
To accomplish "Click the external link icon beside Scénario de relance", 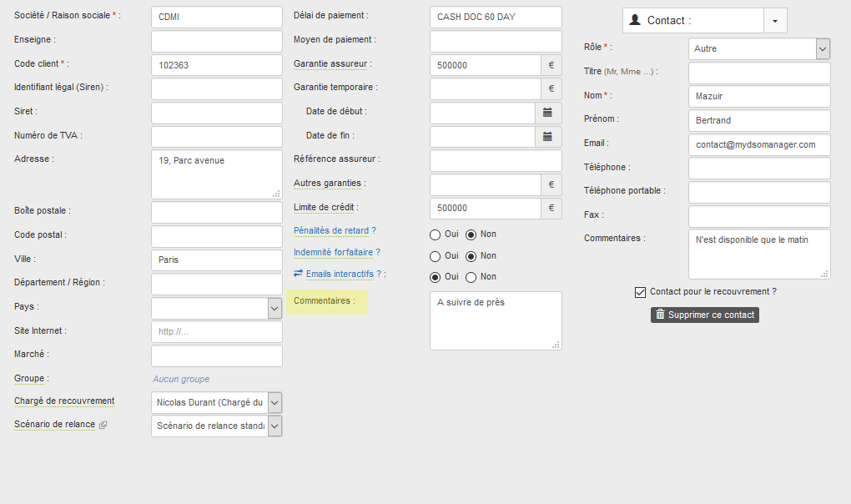I will [103, 426].
